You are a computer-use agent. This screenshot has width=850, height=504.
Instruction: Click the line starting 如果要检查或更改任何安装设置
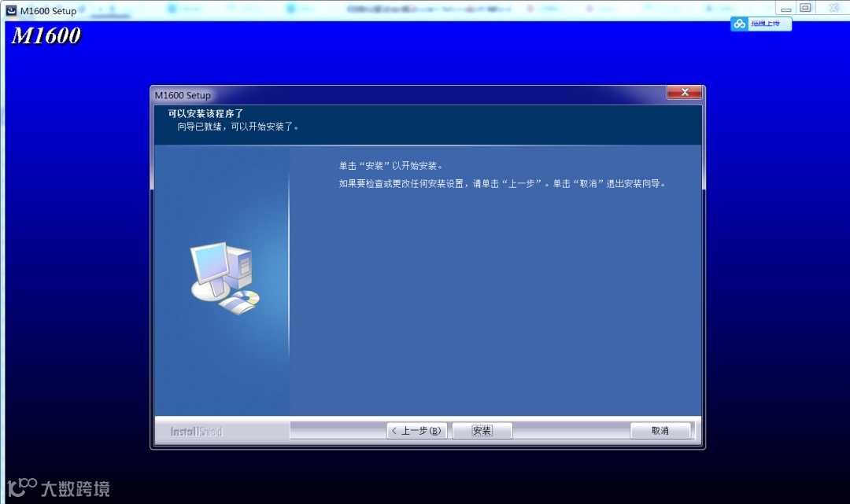click(502, 184)
